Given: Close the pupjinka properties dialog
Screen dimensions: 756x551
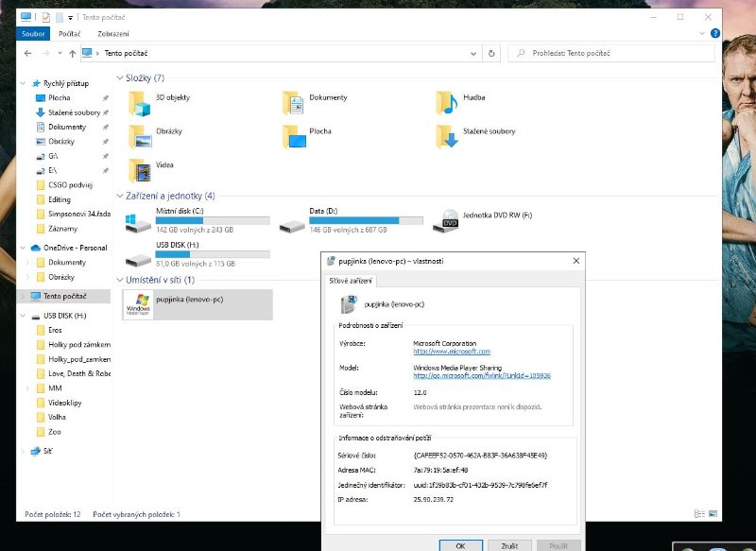Looking at the screenshot, I should click(x=576, y=261).
